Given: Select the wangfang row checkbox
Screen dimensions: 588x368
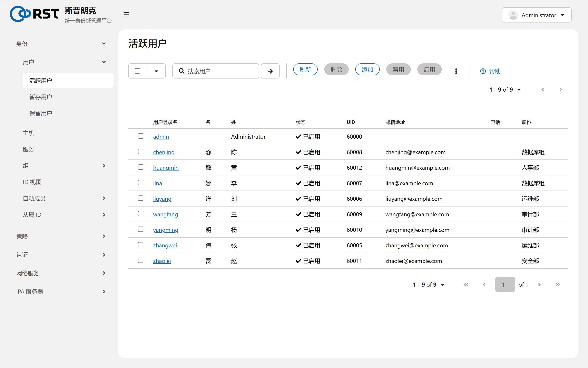Looking at the screenshot, I should click(x=141, y=214).
